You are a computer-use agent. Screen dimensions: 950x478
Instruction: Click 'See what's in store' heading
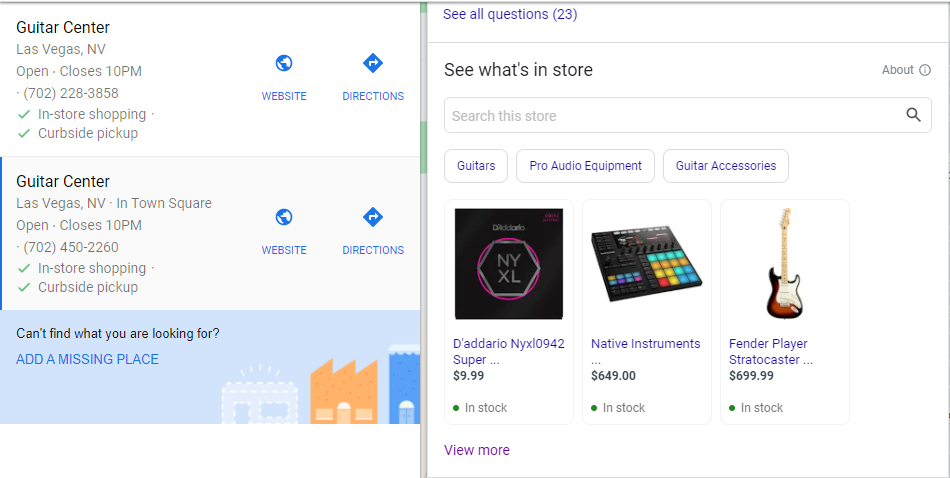(518, 70)
